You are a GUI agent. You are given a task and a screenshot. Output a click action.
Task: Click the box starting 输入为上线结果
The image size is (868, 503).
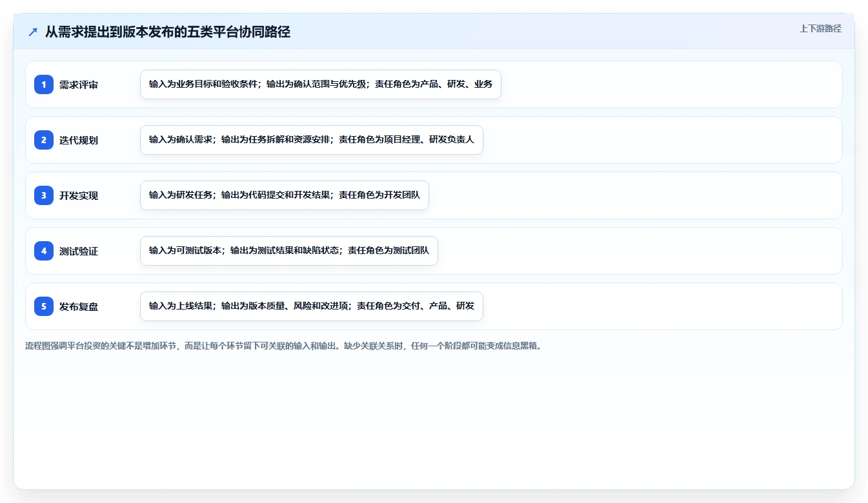click(x=312, y=306)
